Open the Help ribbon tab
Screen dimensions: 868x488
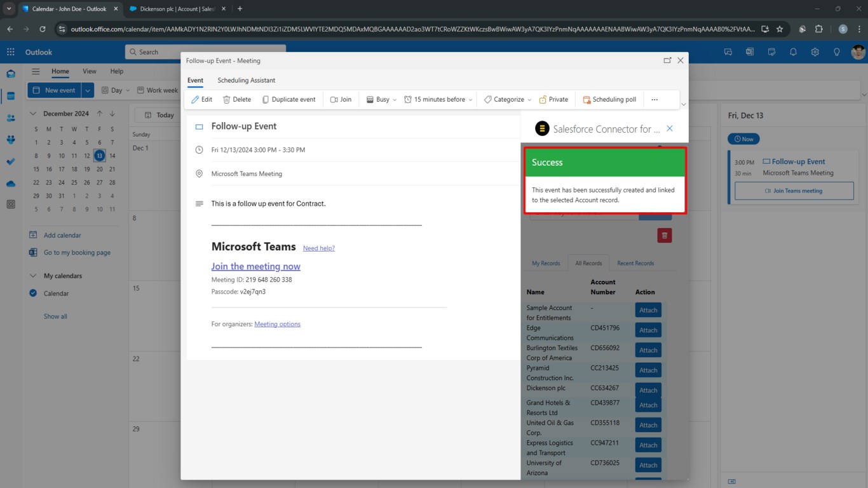tap(117, 72)
